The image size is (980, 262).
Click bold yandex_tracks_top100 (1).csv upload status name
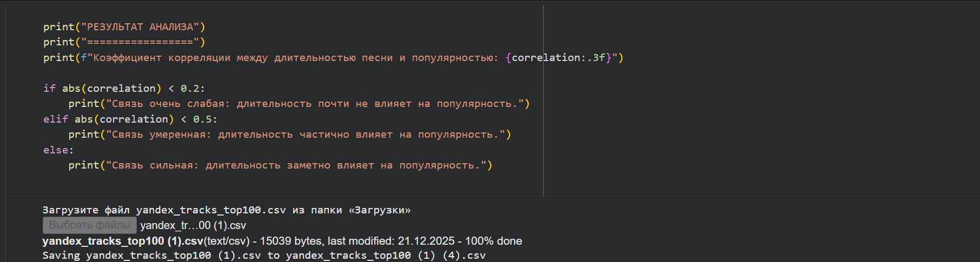click(123, 241)
